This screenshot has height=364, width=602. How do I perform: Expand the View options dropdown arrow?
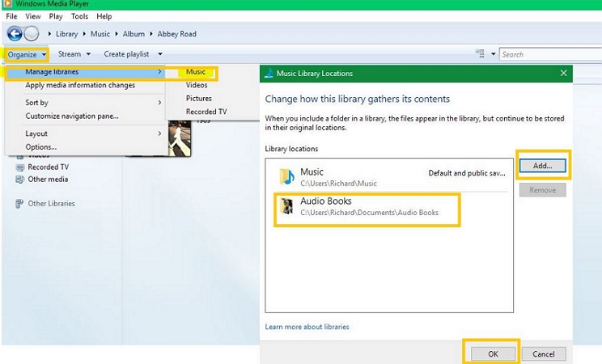coord(494,54)
